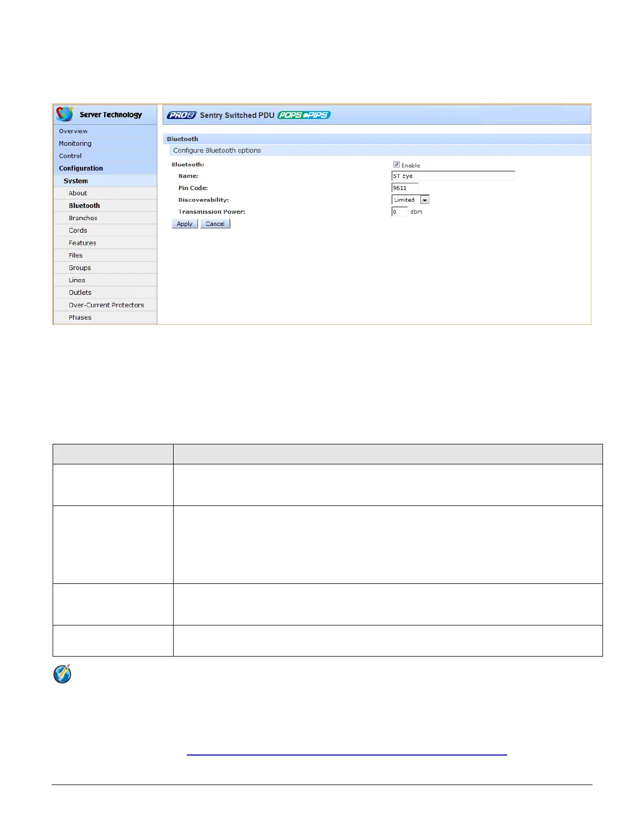Click the Pin Code field 9611
The image size is (644, 834).
point(405,188)
